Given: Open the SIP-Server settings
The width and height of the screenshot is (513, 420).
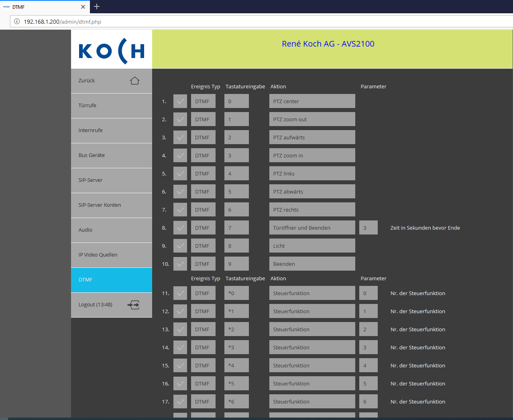Looking at the screenshot, I should (x=112, y=180).
